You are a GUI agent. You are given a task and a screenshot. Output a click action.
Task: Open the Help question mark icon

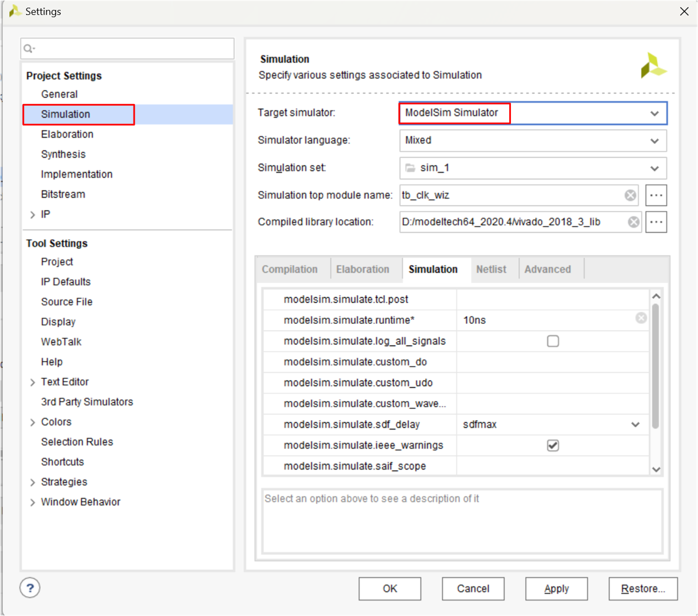[x=30, y=588]
